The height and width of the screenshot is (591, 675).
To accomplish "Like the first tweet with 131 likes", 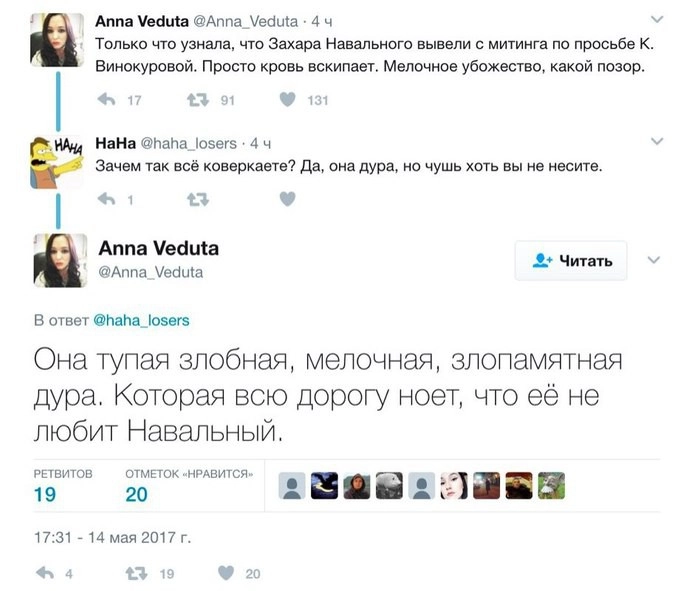I will tap(288, 99).
